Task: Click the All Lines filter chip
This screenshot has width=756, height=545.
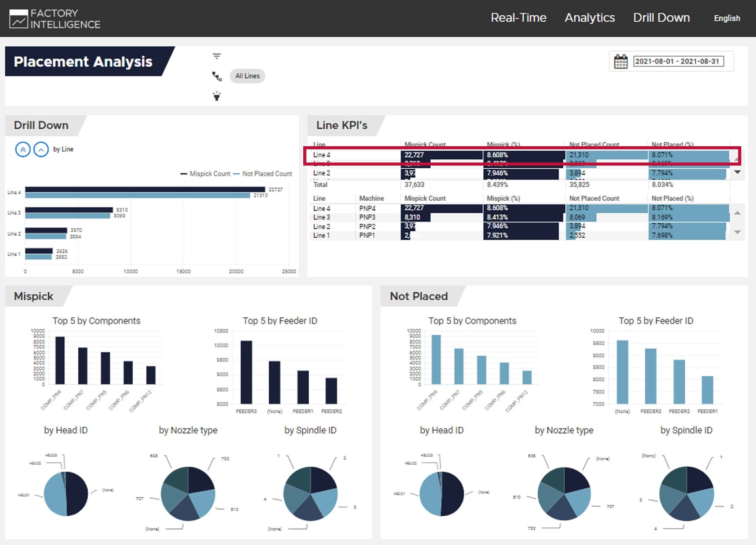Action: point(247,76)
